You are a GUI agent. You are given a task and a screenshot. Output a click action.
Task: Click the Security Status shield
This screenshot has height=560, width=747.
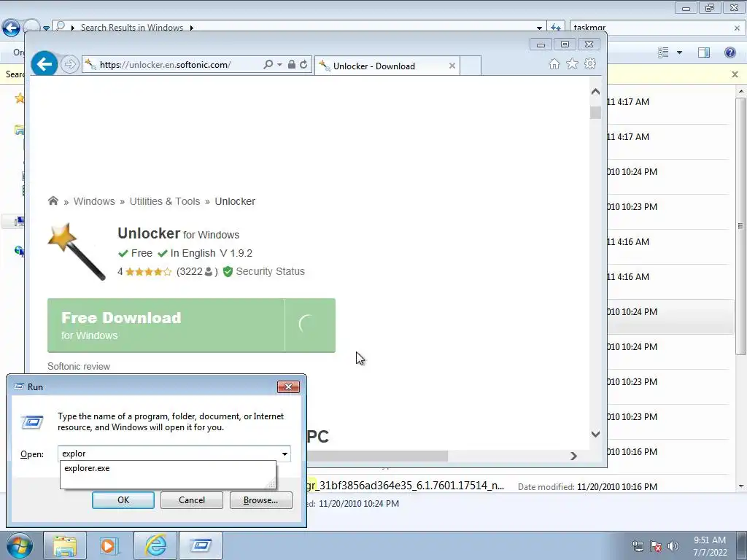tap(228, 271)
